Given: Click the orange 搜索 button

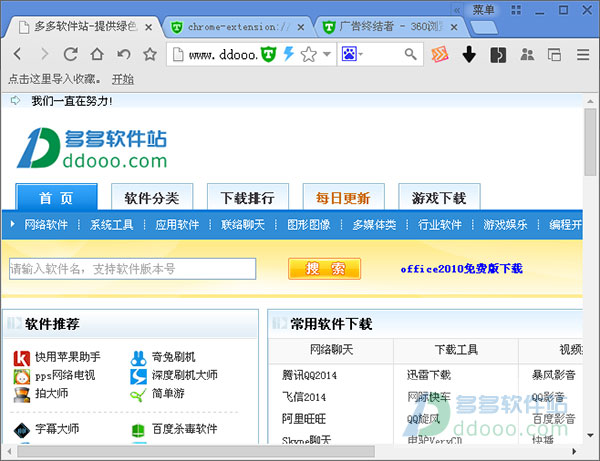Looking at the screenshot, I should click(x=324, y=269).
